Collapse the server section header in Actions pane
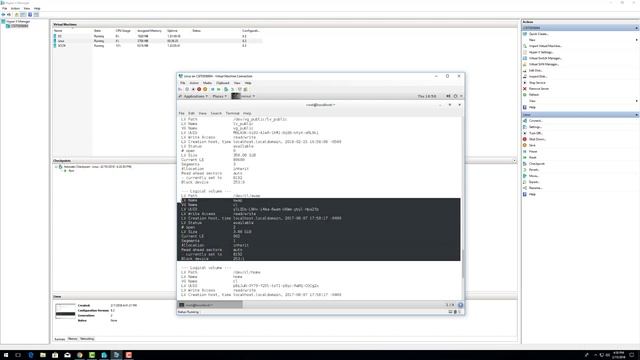640x360 pixels. click(x=636, y=28)
